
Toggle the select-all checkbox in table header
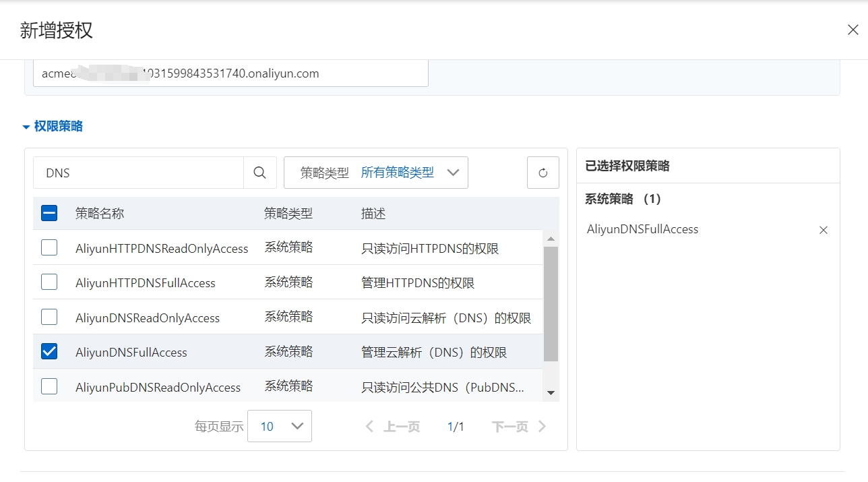click(x=49, y=213)
